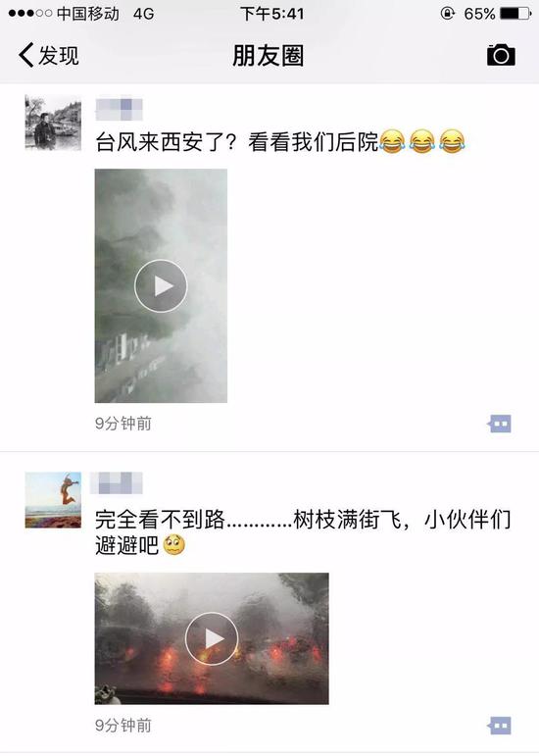Screen dimensions: 539x756
Task: Tap the battery icon in status bar
Action: coord(514,14)
